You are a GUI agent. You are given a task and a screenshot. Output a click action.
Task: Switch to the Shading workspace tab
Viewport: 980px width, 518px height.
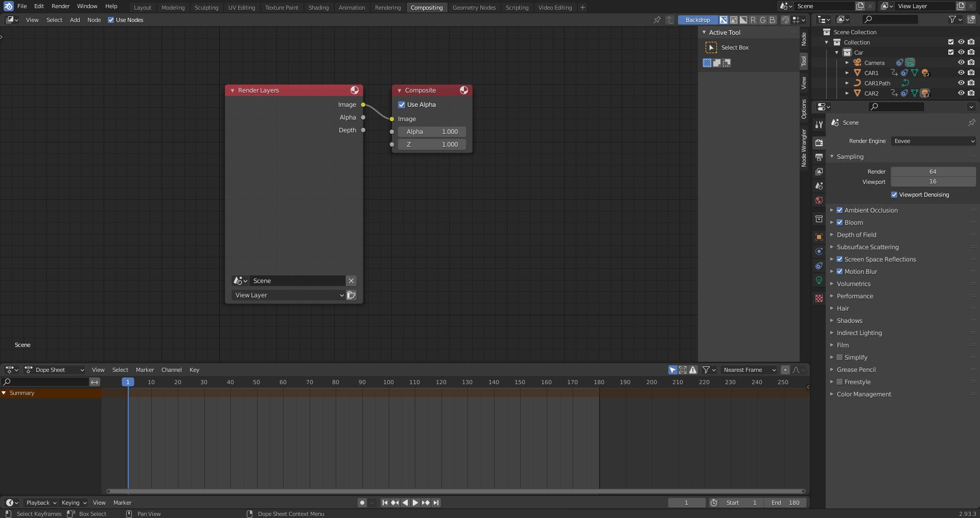point(318,8)
